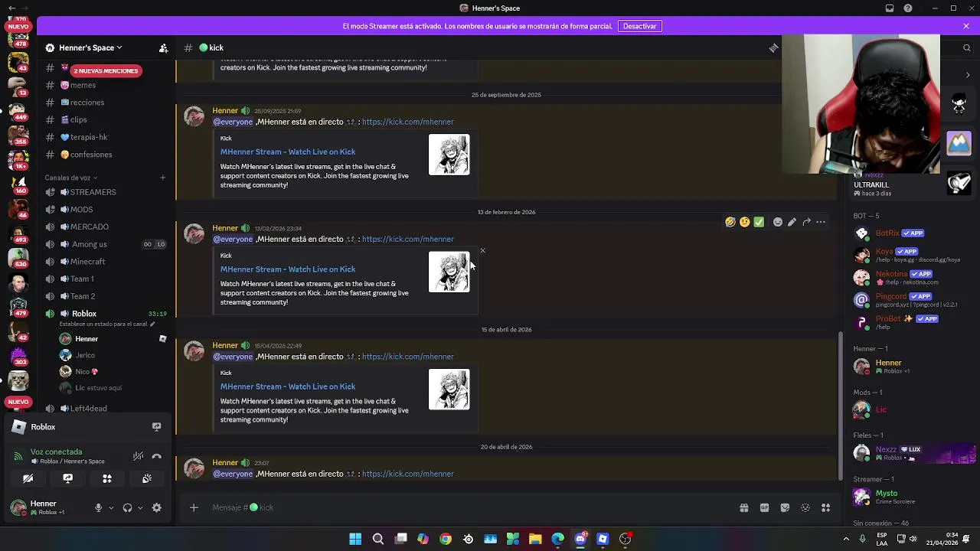Open the microphone input options chevron
This screenshot has width=980, height=551.
pos(111,507)
